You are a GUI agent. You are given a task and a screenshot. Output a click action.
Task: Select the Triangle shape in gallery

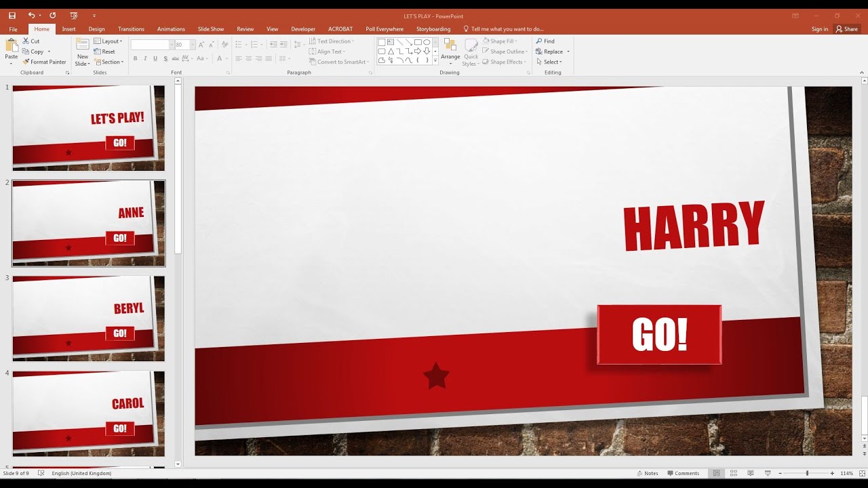point(391,52)
